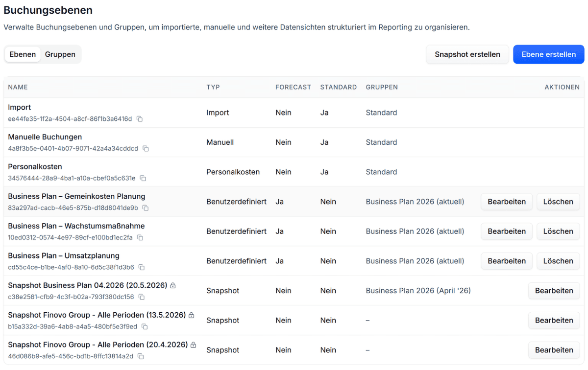Copy the Wachstumsmaßnahme layer ID

(140, 237)
